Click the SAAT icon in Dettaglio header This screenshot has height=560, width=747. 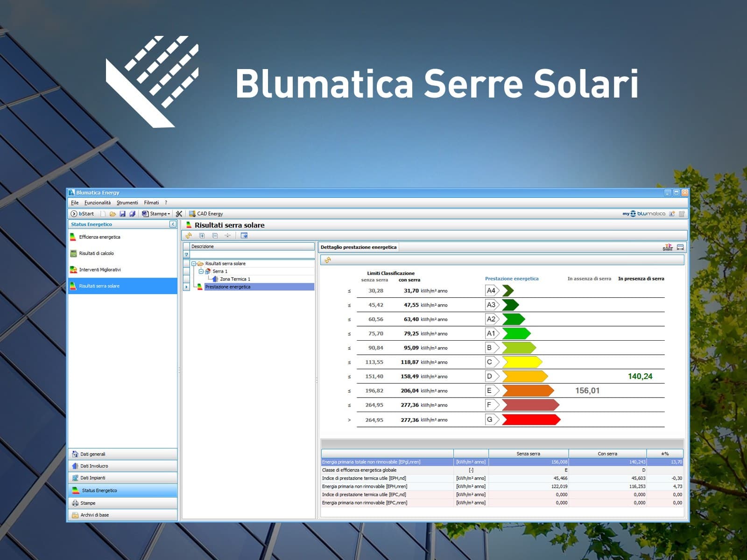point(668,247)
